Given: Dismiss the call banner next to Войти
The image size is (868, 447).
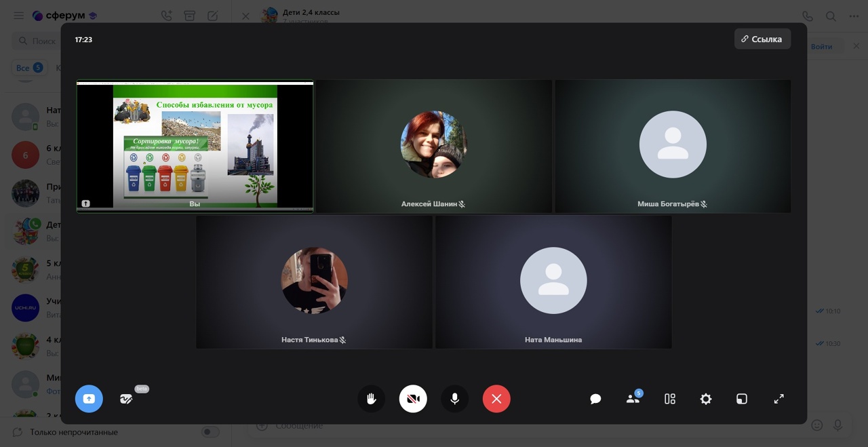Looking at the screenshot, I should pos(856,46).
